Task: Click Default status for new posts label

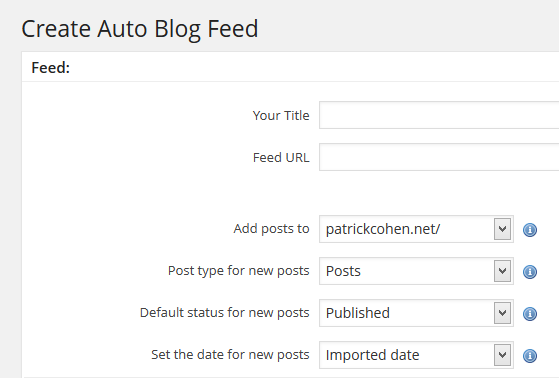Action: tap(225, 313)
